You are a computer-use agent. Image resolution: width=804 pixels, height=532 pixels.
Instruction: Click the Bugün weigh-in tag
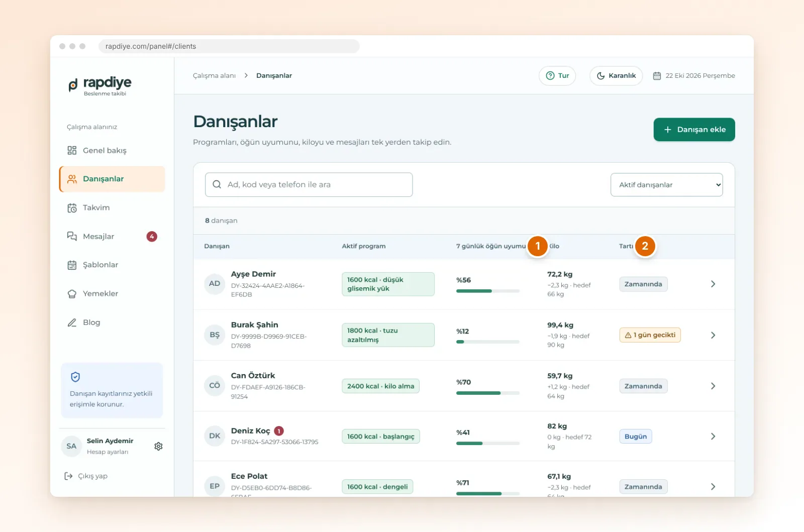click(x=635, y=437)
